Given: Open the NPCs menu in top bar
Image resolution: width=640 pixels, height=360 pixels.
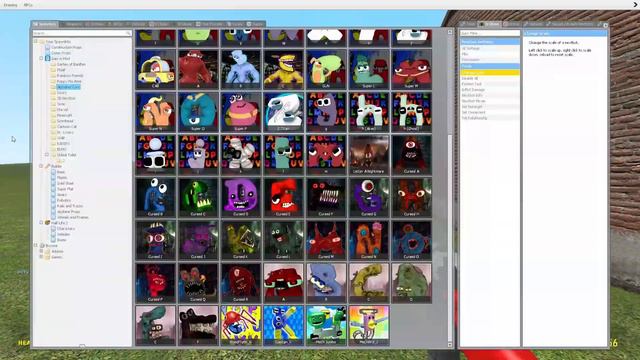Looking at the screenshot, I should click(x=28, y=5).
